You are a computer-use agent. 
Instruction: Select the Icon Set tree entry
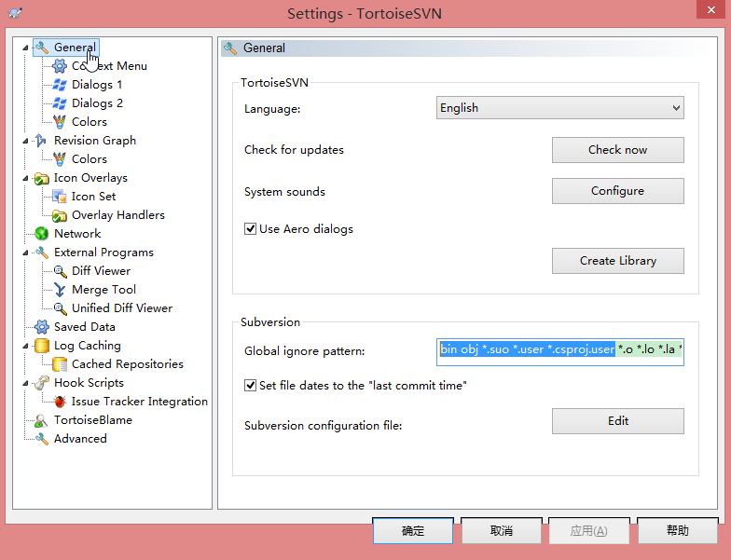point(93,197)
